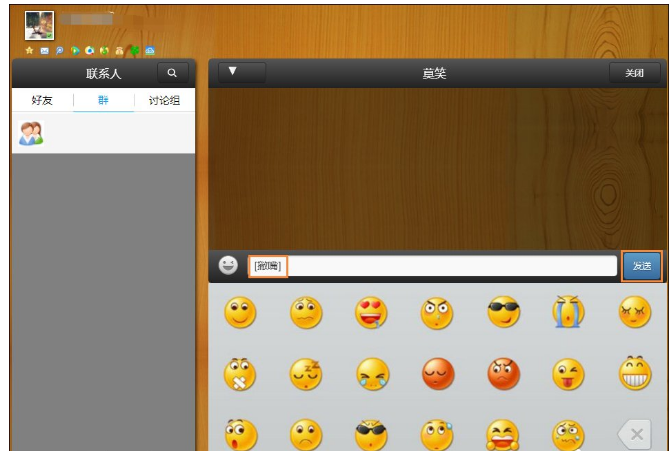The width and height of the screenshot is (670, 451).
Task: Insert the squinting sobbing emoji
Action: point(373,374)
